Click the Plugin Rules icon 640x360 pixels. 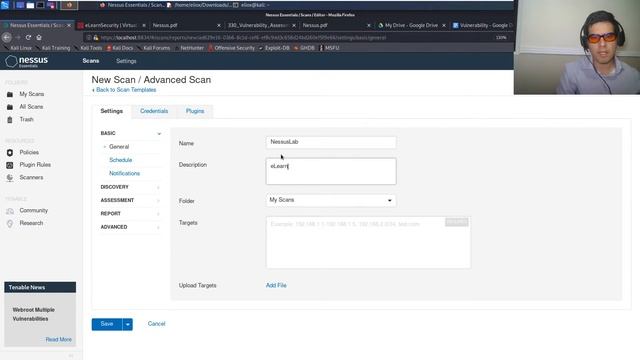pyautogui.click(x=10, y=165)
